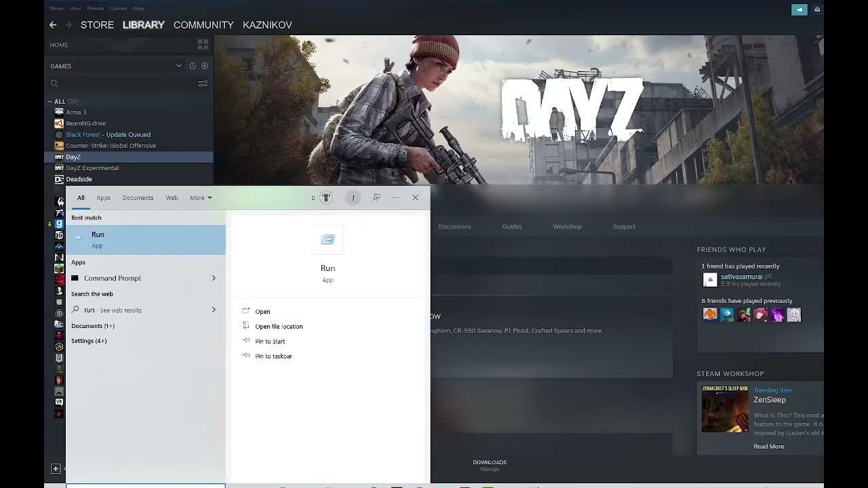Click Read More on ZenSleep item
The image size is (868, 488).
click(768, 447)
